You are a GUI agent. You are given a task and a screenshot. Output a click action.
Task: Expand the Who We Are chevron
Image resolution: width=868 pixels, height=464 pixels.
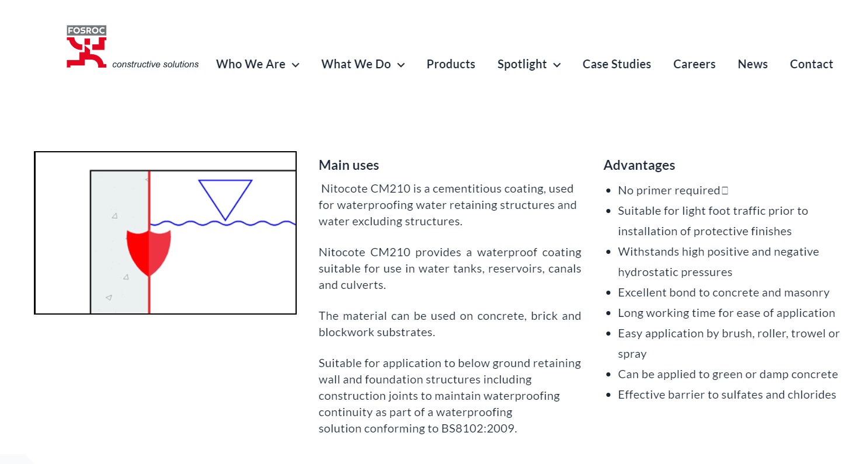pos(296,65)
